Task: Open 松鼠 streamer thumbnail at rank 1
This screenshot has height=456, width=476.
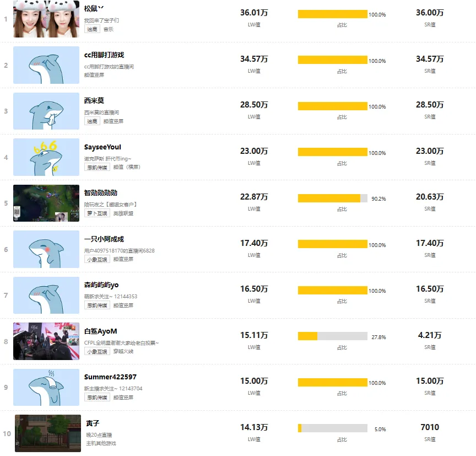Action: 46,19
